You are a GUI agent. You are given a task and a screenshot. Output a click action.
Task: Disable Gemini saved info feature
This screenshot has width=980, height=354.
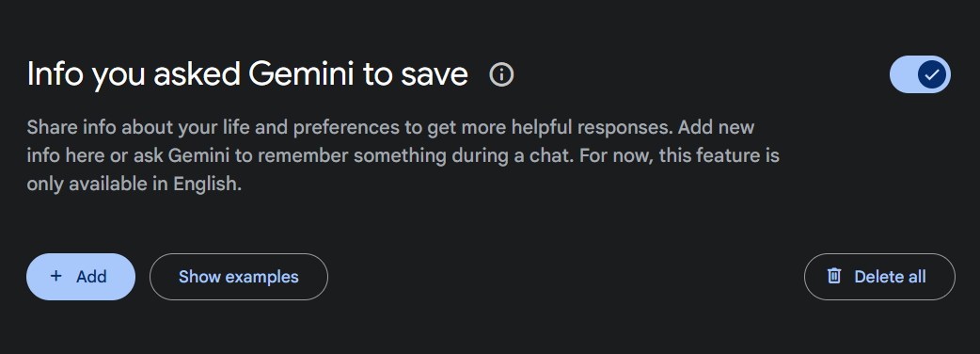[x=920, y=74]
